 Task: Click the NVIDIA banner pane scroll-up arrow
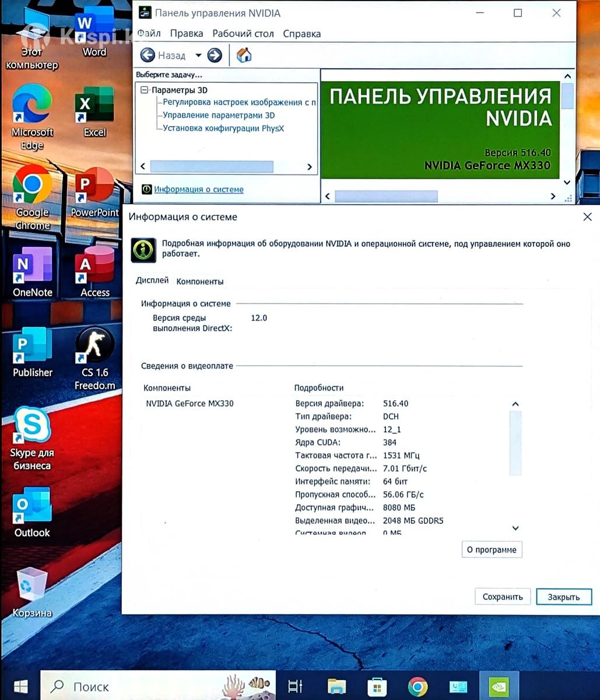click(567, 76)
